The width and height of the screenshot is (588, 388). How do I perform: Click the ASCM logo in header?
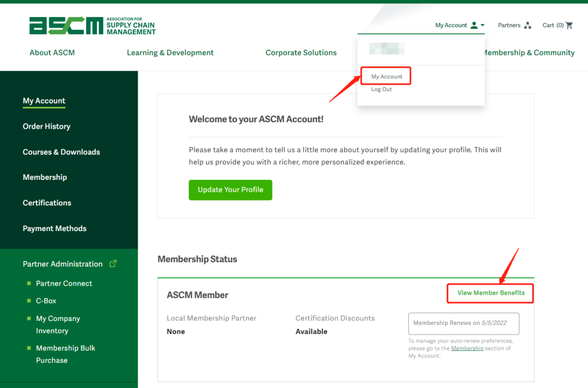(92, 26)
